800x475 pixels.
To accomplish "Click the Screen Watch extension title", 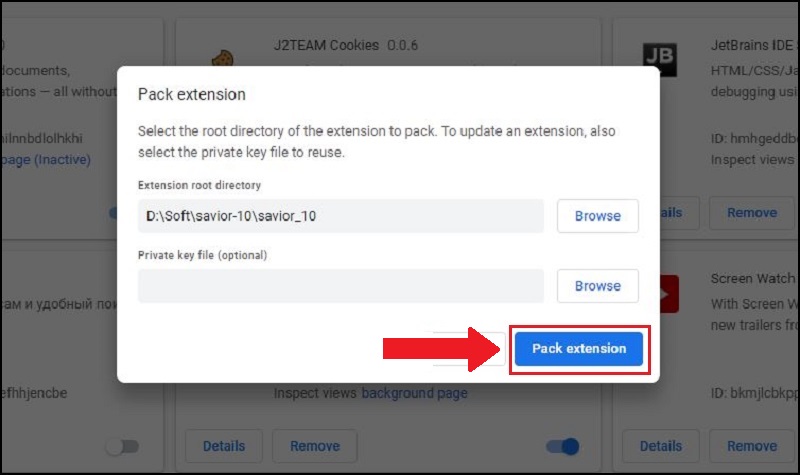I will pos(753,278).
